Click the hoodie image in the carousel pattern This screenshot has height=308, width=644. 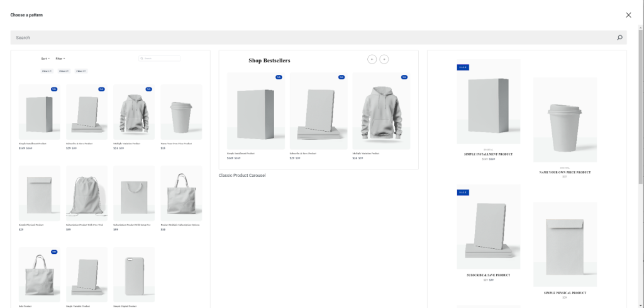pyautogui.click(x=381, y=111)
